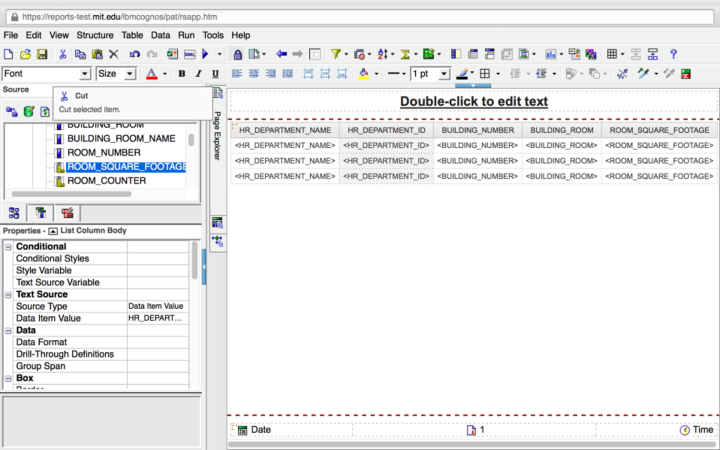Viewport: 720px width, 450px height.
Task: Click the BUILDING_NUMBER column header
Action: (477, 130)
